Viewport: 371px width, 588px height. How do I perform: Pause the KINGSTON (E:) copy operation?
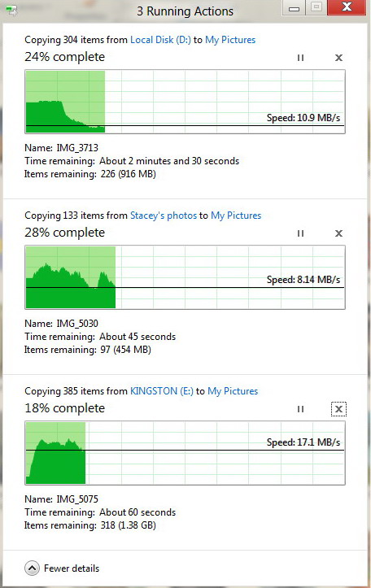(300, 409)
